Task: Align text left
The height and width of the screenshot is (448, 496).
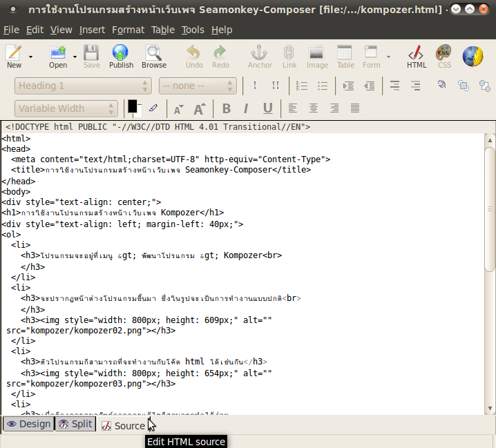Action: pos(293,108)
